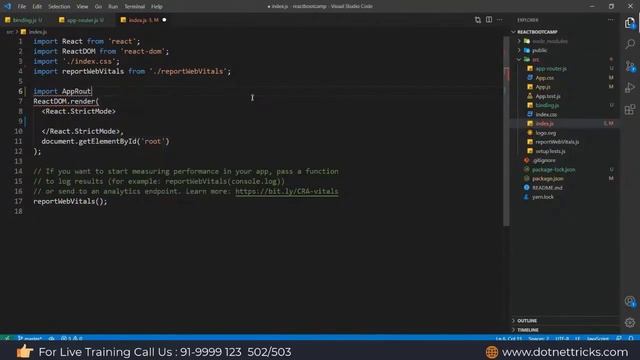Open the Manage gear settings icon
The image size is (640, 360).
pos(630,322)
